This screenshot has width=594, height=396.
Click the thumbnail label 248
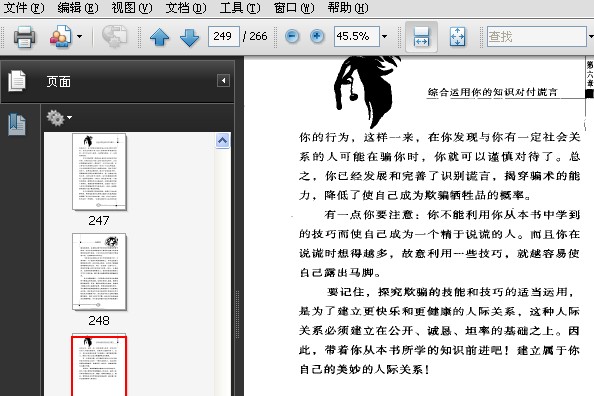[99, 321]
